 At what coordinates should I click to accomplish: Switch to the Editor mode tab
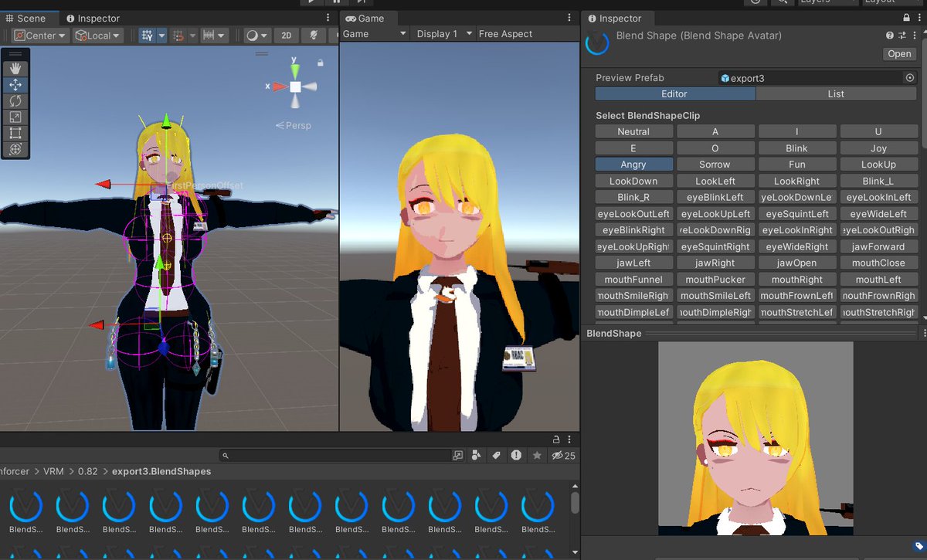[674, 93]
